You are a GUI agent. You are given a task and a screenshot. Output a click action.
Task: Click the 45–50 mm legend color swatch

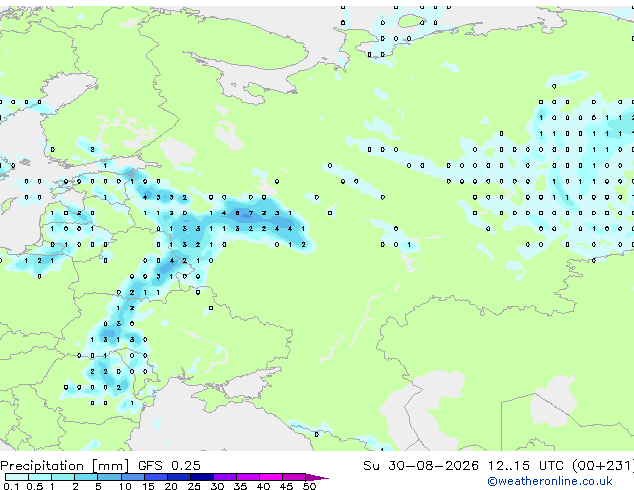pos(294,477)
